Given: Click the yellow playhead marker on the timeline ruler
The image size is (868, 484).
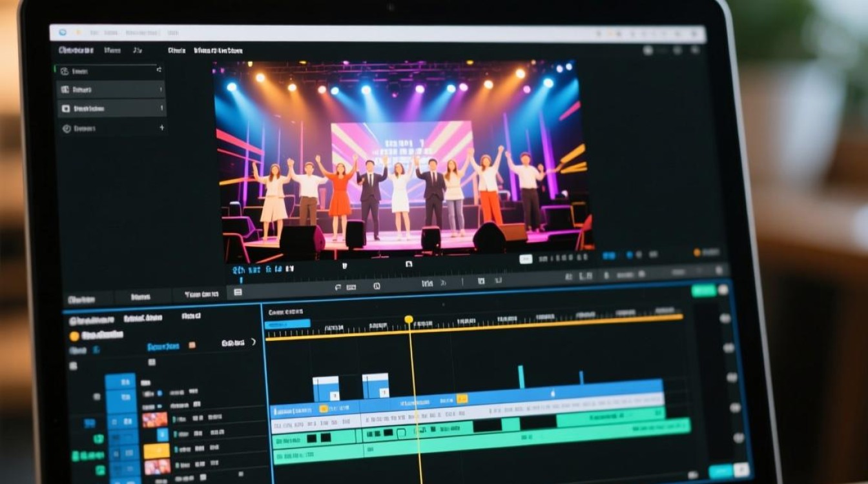Looking at the screenshot, I should (408, 319).
